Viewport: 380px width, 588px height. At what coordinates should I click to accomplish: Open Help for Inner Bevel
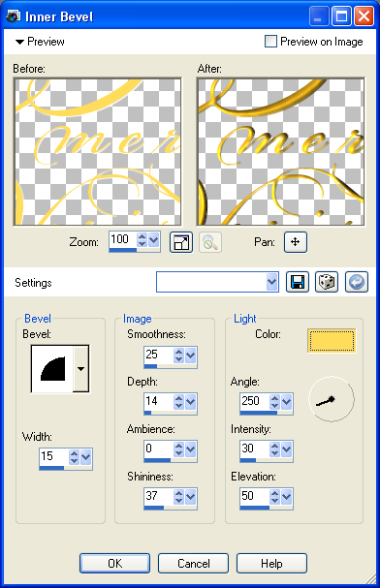[271, 563]
